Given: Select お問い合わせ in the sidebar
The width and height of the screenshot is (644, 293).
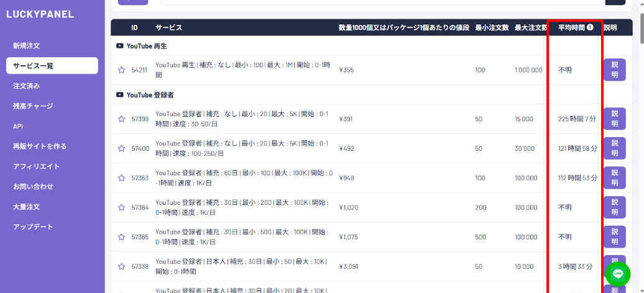Looking at the screenshot, I should [52, 186].
